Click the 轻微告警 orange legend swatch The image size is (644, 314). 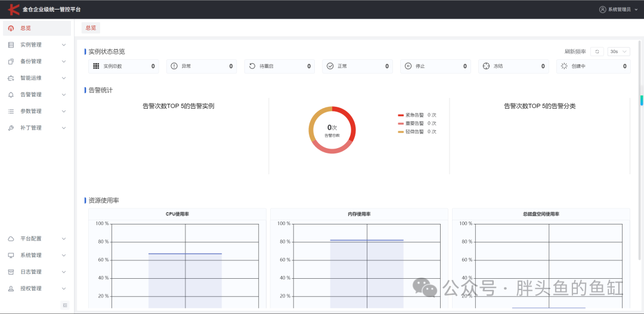(x=401, y=132)
